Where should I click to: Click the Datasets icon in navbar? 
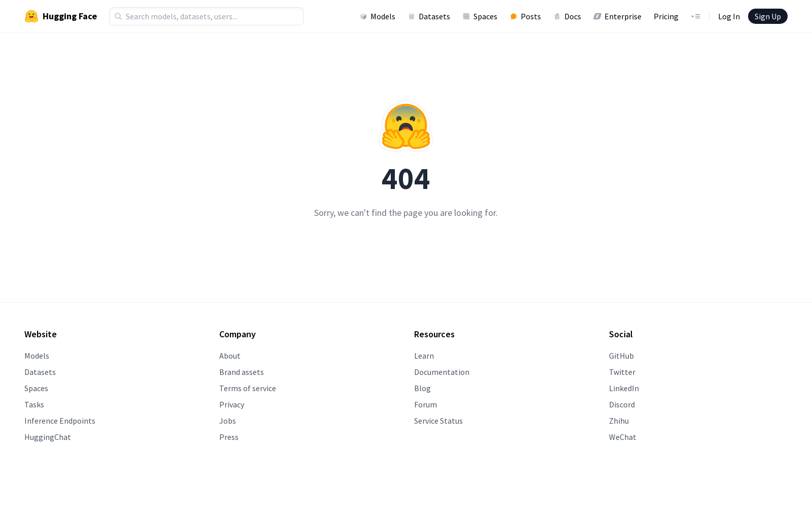click(x=412, y=16)
